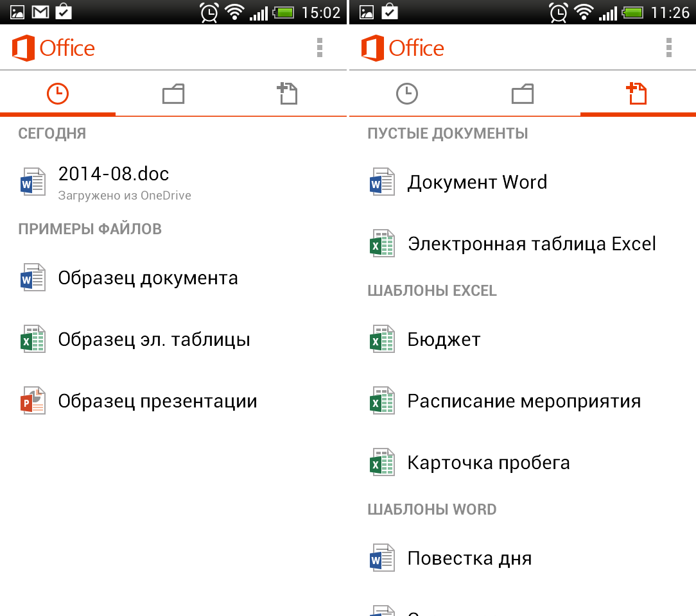Tap store bag notification icon in right status bar
Viewport: 696px width, 616px height.
pyautogui.click(x=389, y=11)
